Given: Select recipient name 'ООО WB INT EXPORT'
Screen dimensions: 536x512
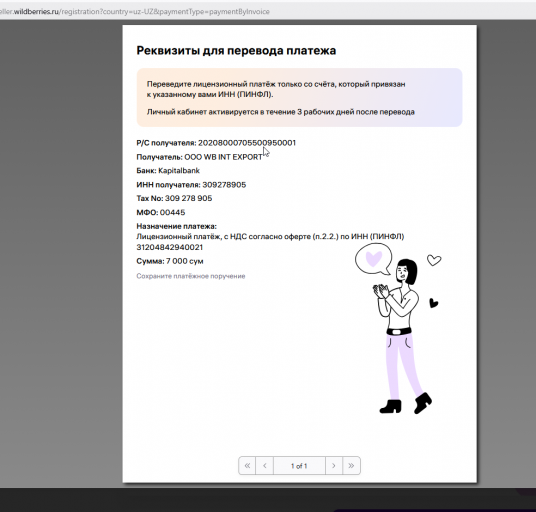Looking at the screenshot, I should [223, 157].
